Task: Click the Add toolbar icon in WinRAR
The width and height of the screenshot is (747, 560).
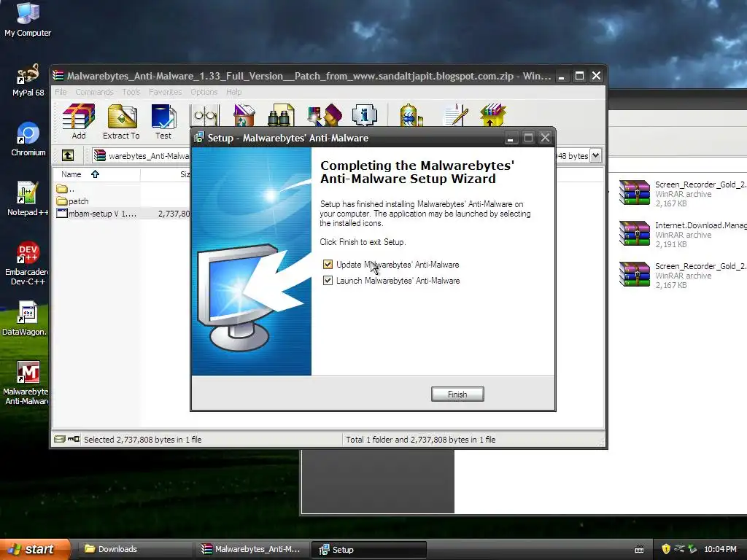Action: pyautogui.click(x=79, y=122)
